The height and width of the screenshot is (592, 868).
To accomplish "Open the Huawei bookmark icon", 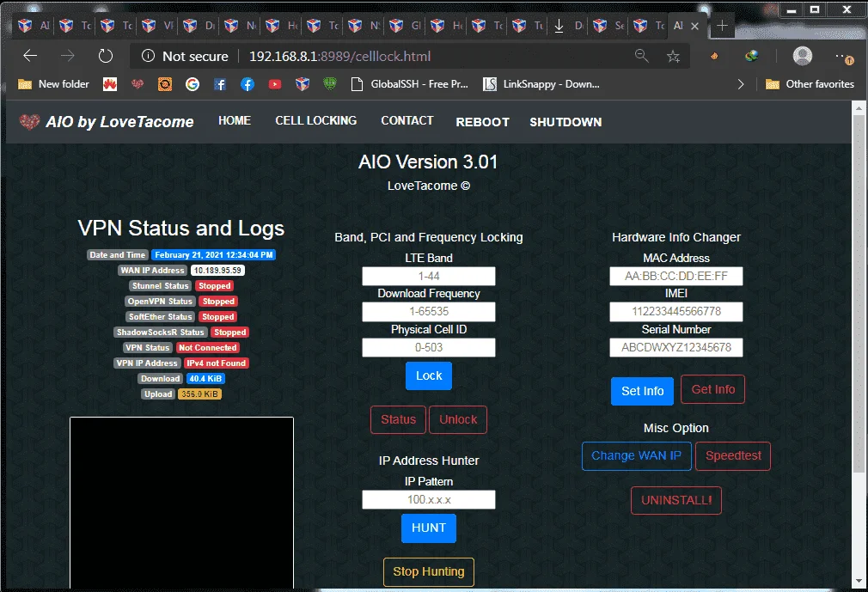I will (x=110, y=84).
